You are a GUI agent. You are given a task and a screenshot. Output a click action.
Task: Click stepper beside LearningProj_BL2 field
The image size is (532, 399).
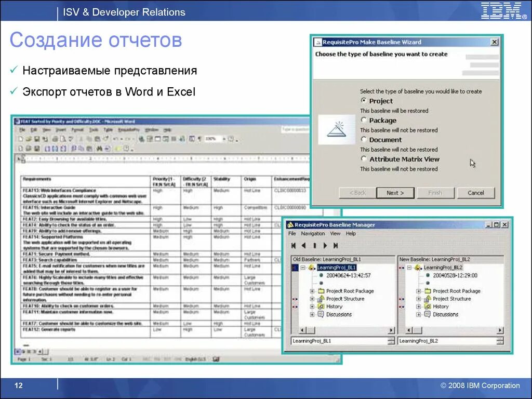point(500,341)
